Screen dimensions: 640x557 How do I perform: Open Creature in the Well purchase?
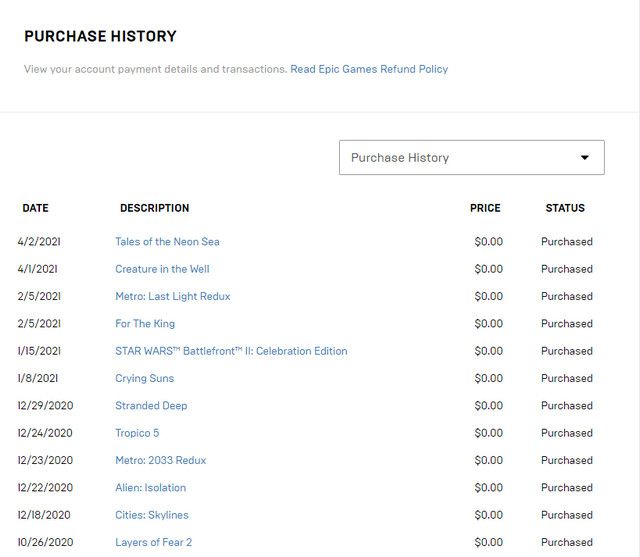162,269
